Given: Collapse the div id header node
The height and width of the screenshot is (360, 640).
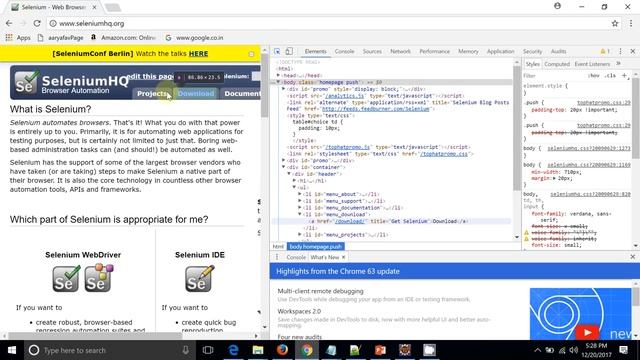Looking at the screenshot, I should [x=289, y=174].
